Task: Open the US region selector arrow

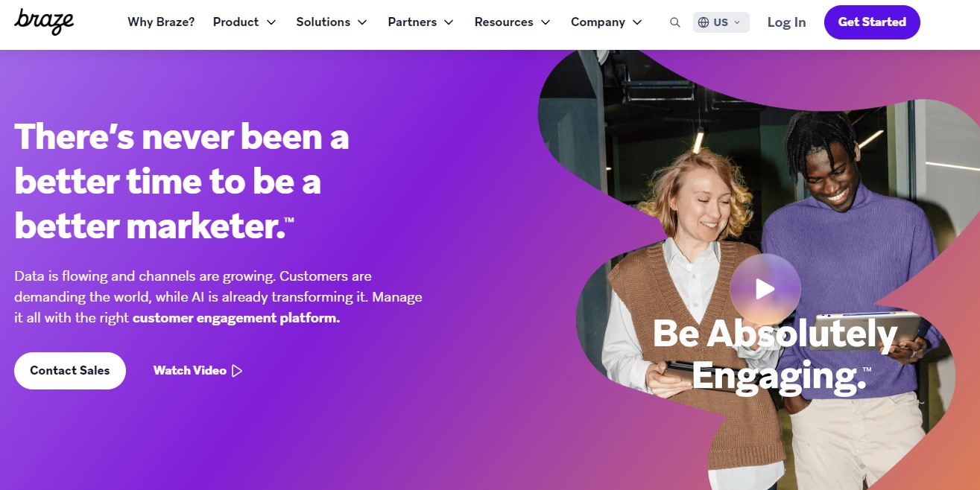Action: [737, 22]
